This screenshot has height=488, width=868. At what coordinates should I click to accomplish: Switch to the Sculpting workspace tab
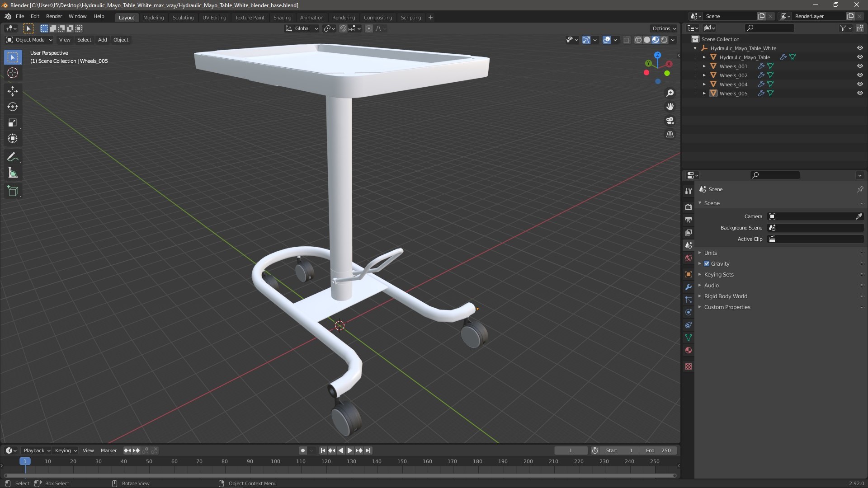coord(183,18)
